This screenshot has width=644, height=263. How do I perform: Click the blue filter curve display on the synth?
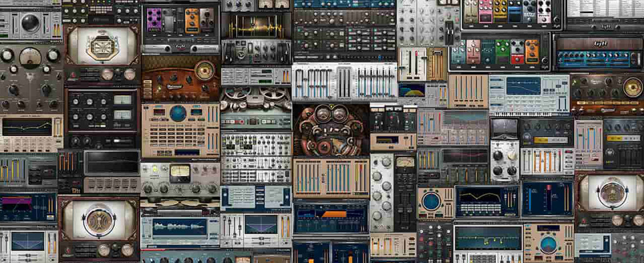pyautogui.click(x=523, y=86)
